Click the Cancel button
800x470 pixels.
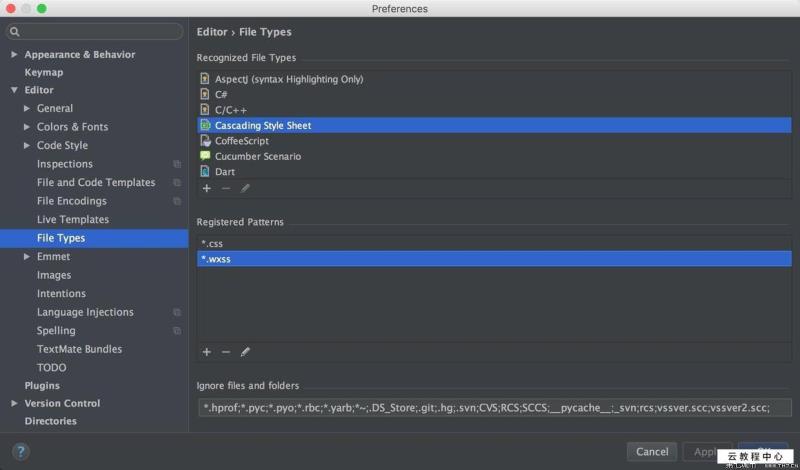[652, 452]
